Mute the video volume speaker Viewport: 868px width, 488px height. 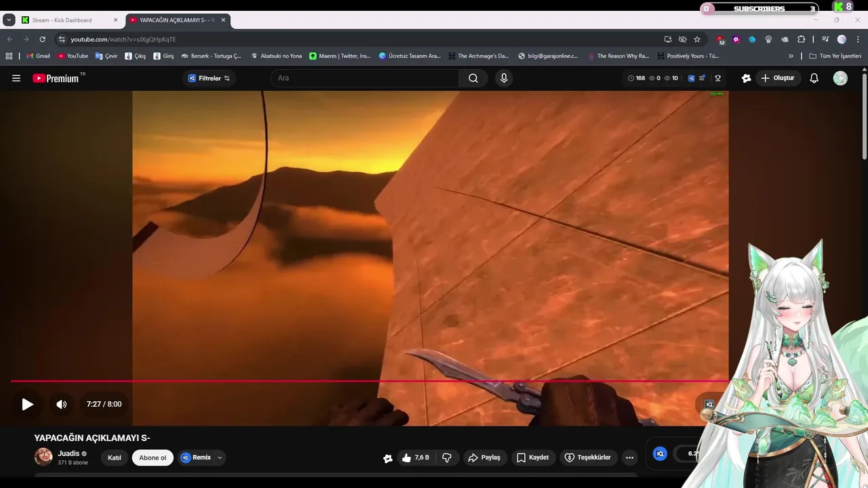[62, 404]
